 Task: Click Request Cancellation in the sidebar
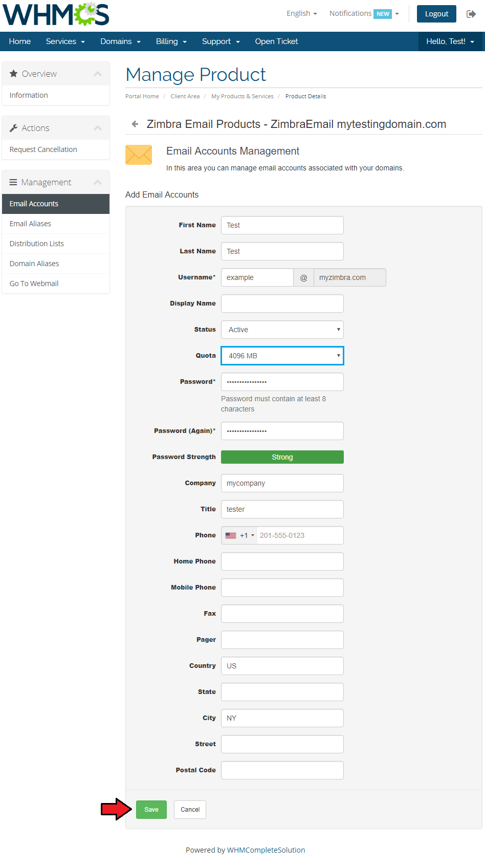click(x=56, y=149)
